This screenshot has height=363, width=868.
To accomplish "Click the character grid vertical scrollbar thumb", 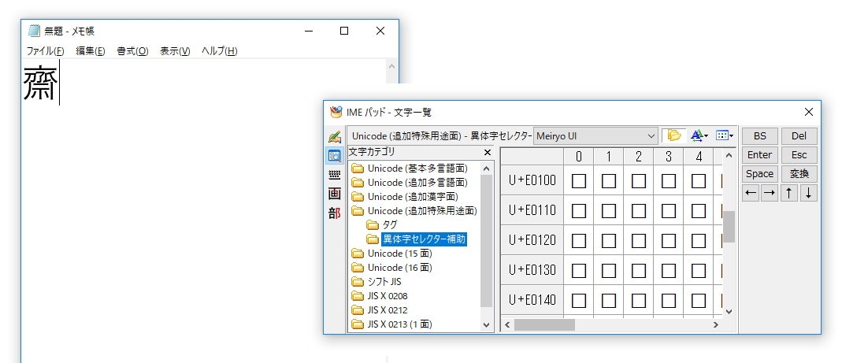I will [x=729, y=226].
